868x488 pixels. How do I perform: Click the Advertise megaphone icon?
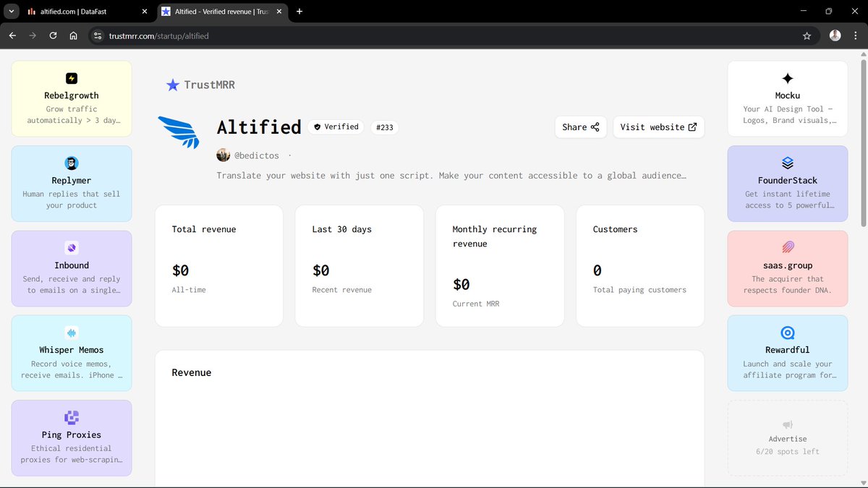788,425
